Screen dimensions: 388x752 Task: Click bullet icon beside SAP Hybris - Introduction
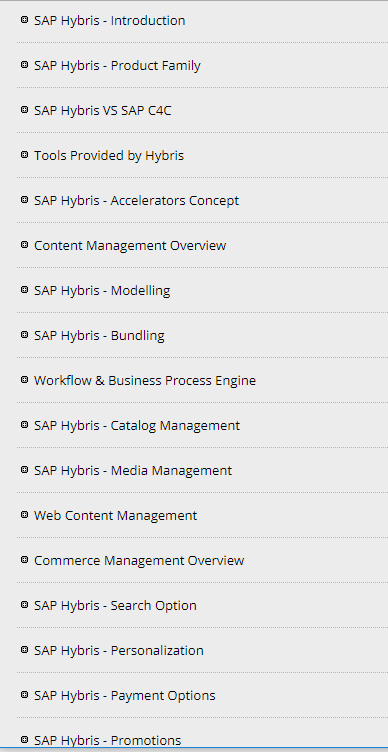click(24, 20)
